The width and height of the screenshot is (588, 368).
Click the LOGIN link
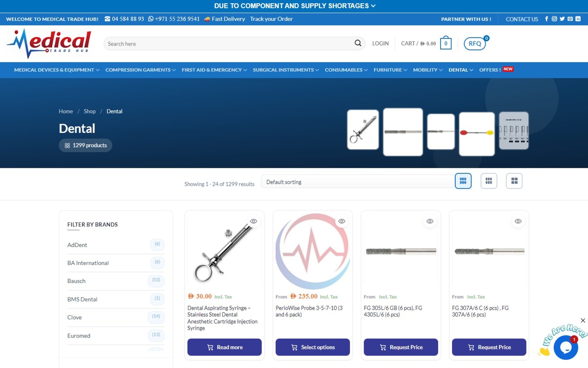[x=380, y=44]
